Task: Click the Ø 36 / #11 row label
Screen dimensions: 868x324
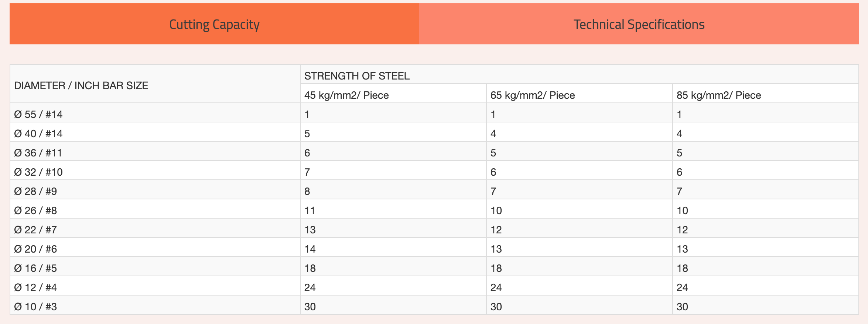Action: click(38, 153)
